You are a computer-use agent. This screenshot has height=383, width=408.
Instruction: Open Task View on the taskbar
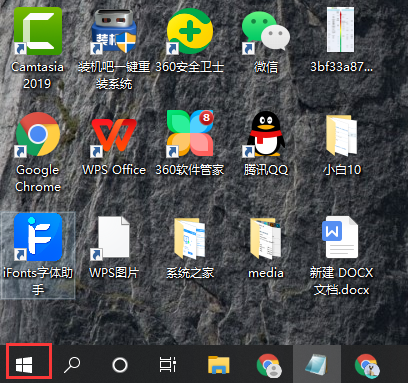167,365
